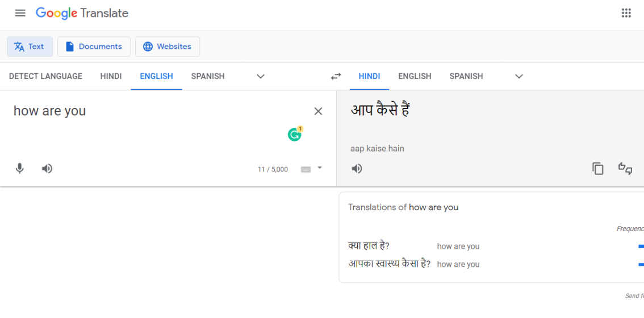
Task: Click 'how are you' beside आपका स्वास्थ्य कैसा है?
Action: 458,264
